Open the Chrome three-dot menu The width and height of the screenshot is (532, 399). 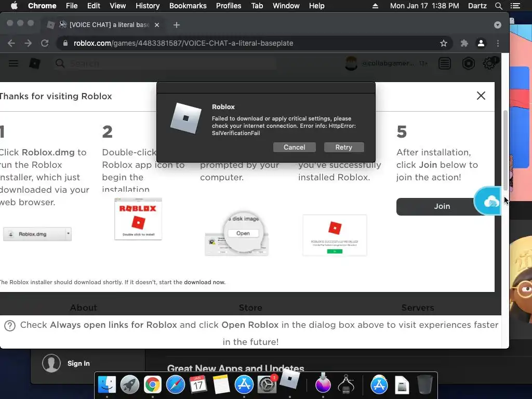(498, 43)
